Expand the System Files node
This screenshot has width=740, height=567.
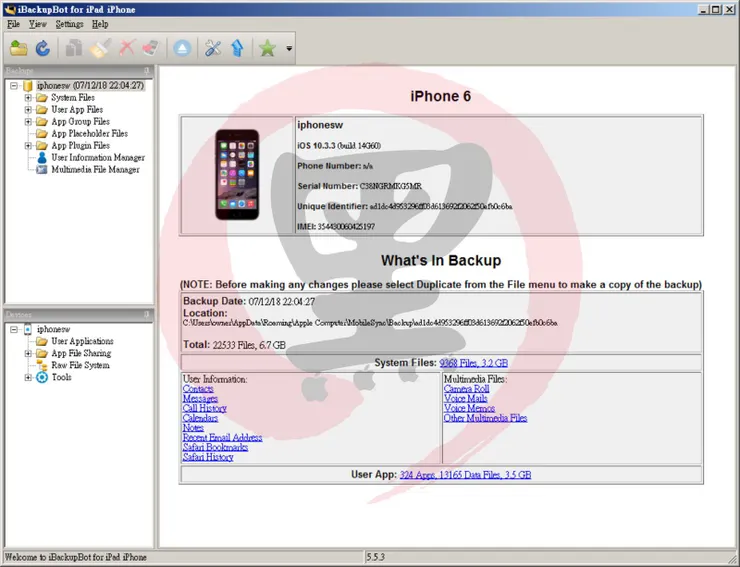click(28, 98)
